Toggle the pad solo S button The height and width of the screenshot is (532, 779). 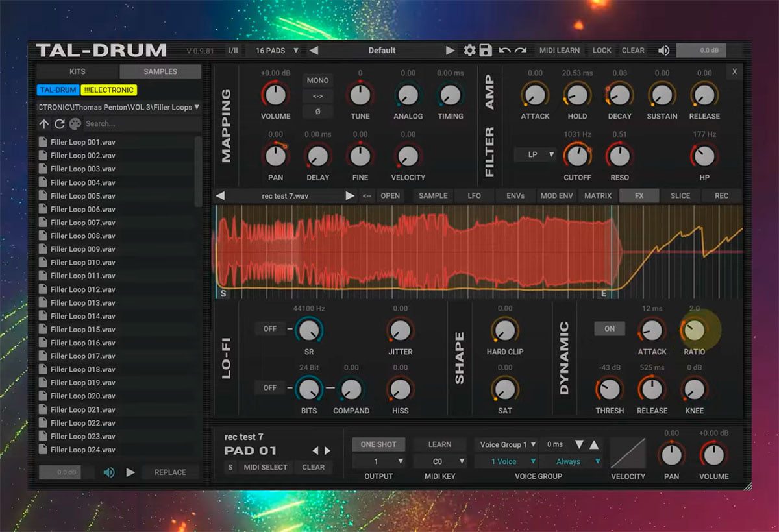[x=230, y=467]
